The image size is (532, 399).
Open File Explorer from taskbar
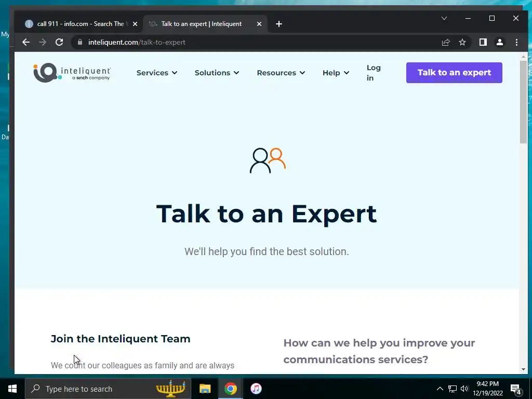(x=205, y=389)
